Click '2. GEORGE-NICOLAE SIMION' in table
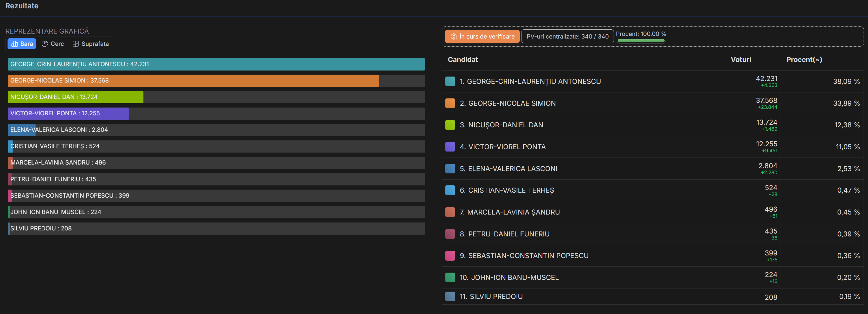This screenshot has height=314, width=868. pos(508,103)
